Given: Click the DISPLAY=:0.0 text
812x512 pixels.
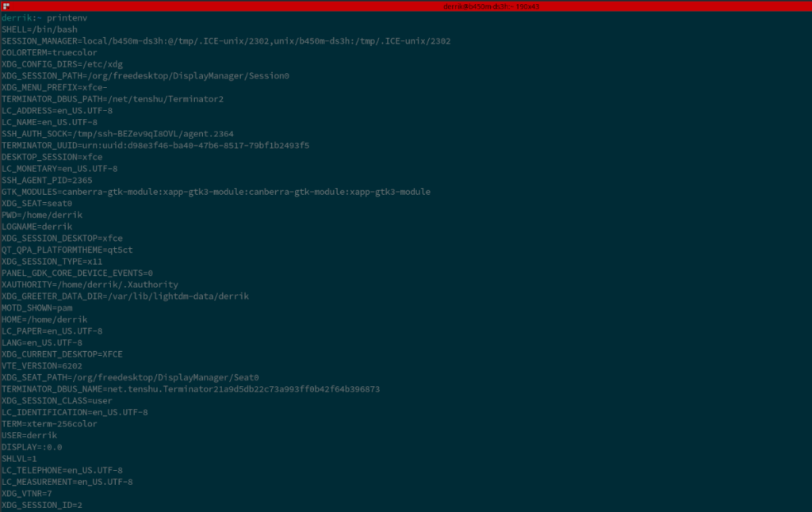Looking at the screenshot, I should click(x=32, y=446).
